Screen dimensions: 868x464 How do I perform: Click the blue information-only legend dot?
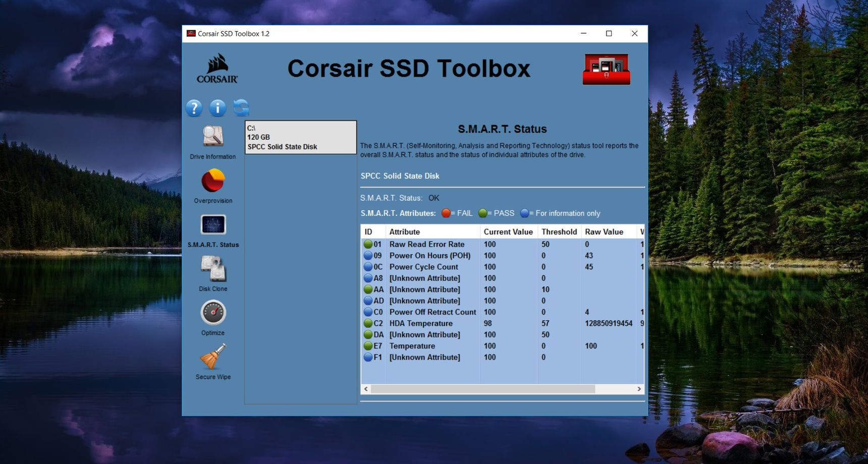524,213
